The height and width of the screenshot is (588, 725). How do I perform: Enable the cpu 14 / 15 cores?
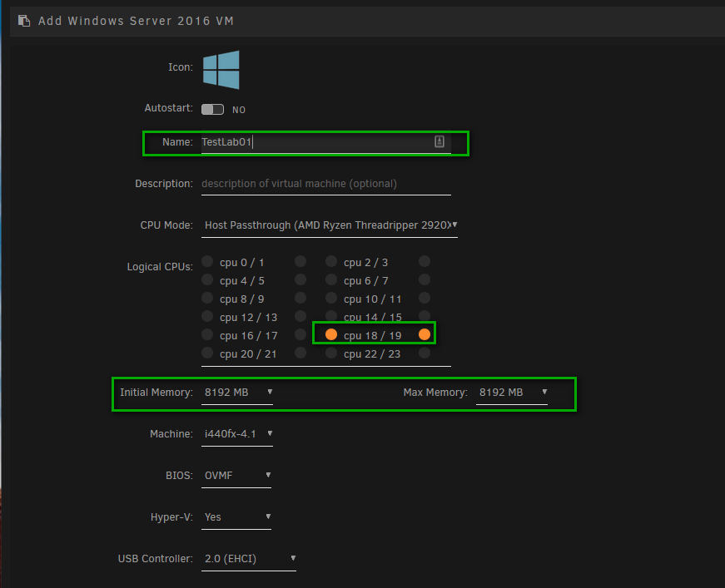(x=330, y=316)
